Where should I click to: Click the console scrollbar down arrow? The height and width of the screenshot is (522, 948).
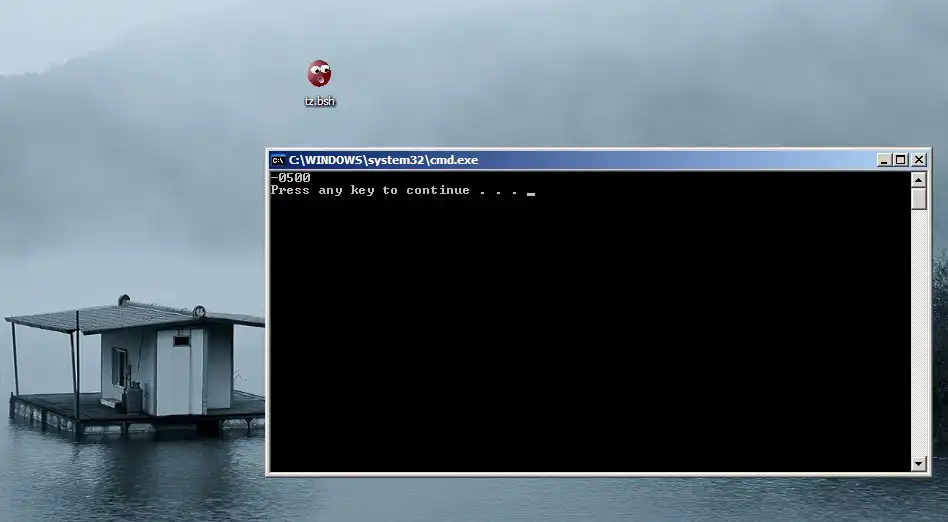(919, 464)
